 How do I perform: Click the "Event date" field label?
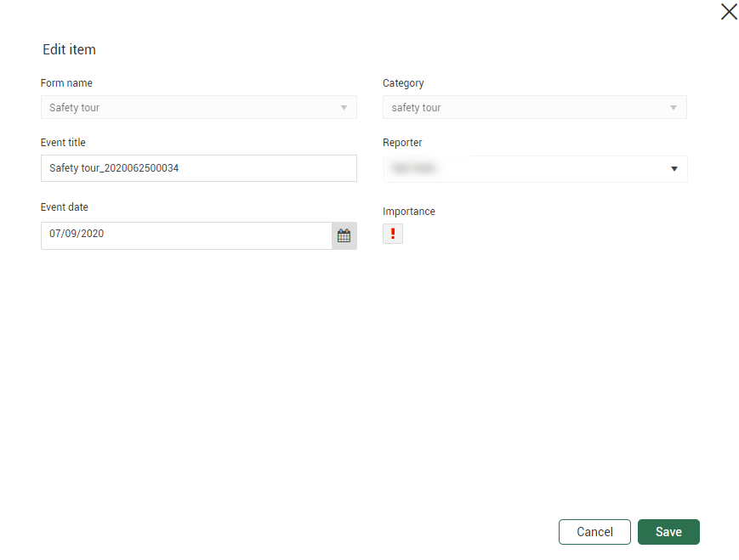pyautogui.click(x=65, y=207)
